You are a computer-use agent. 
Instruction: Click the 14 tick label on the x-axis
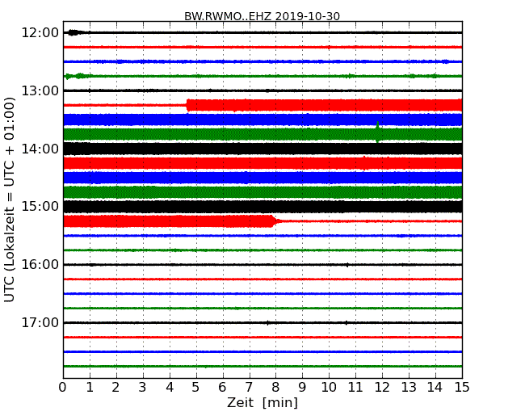coord(435,388)
